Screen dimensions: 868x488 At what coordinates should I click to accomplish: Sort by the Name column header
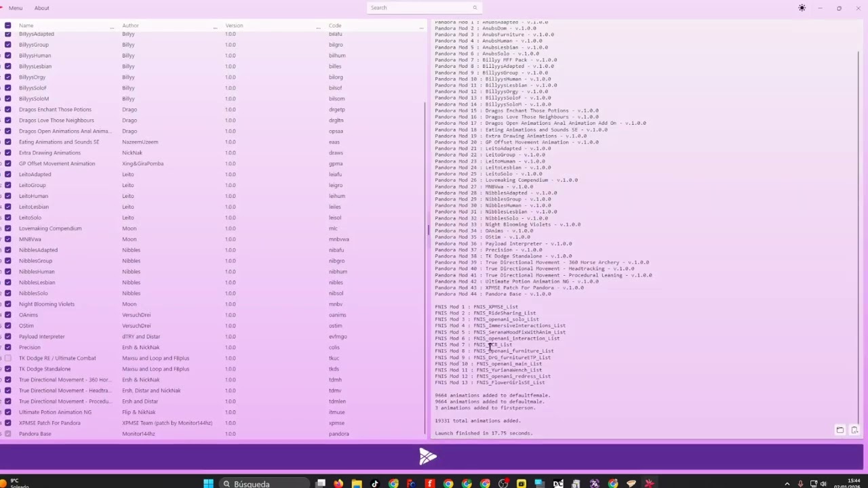point(26,25)
